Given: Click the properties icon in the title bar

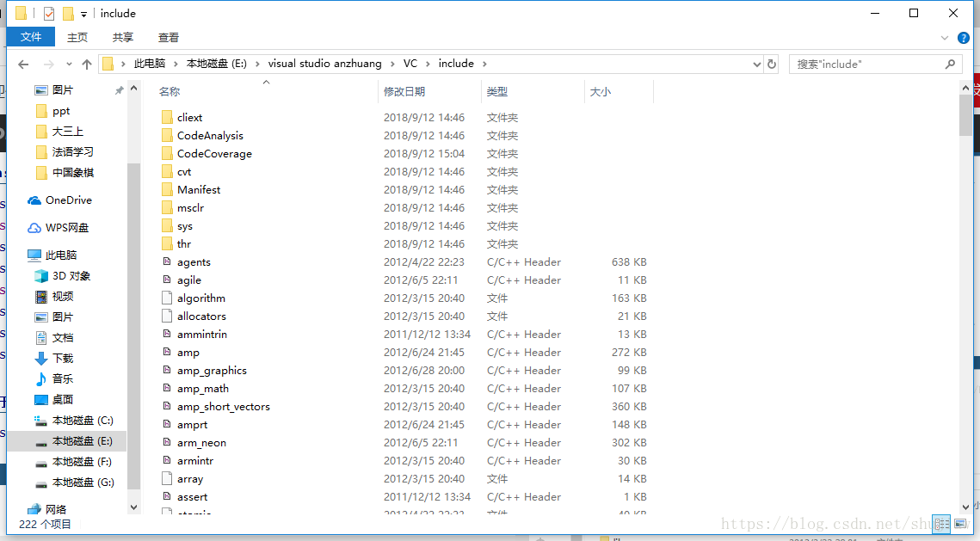Looking at the screenshot, I should click(48, 14).
